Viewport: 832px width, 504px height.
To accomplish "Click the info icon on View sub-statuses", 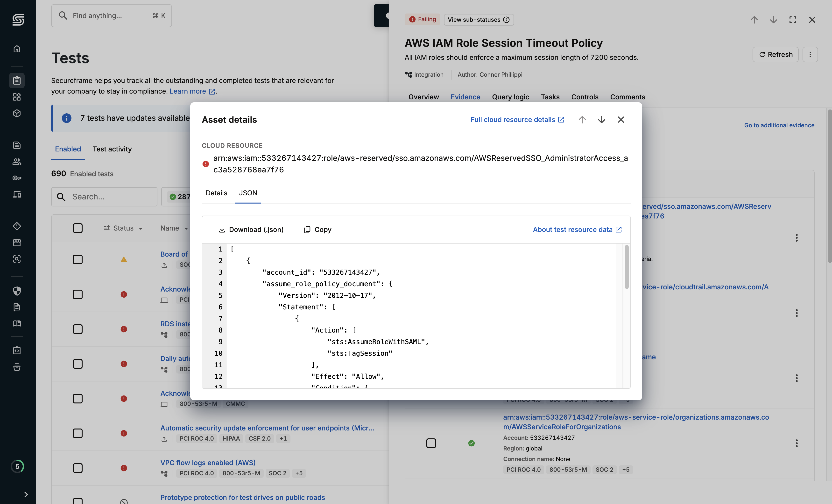I will [506, 20].
